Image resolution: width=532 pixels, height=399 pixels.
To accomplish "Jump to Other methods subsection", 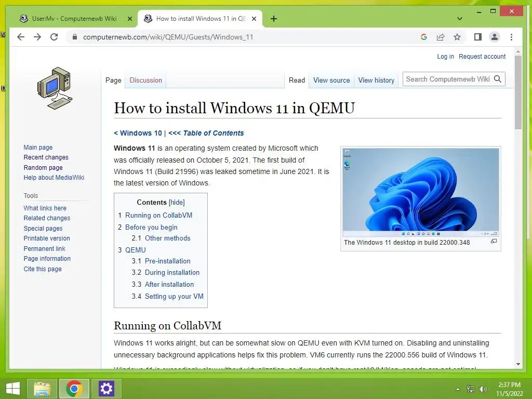I will click(168, 238).
